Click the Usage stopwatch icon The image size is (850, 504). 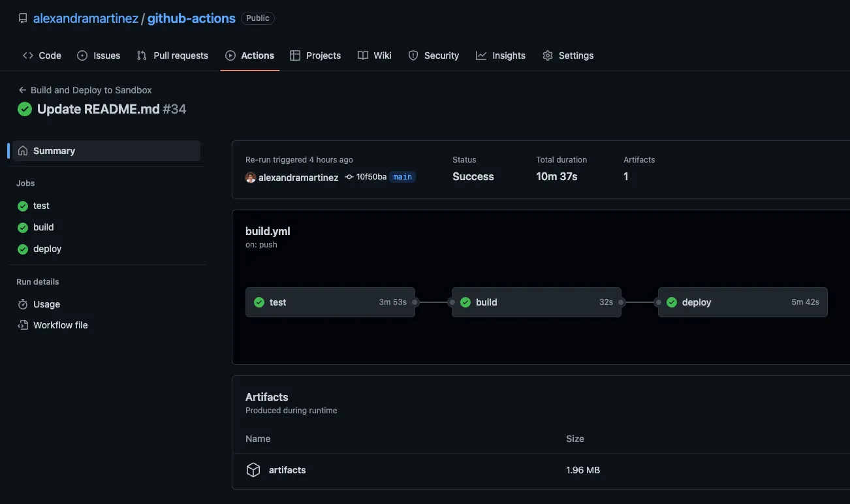point(23,304)
